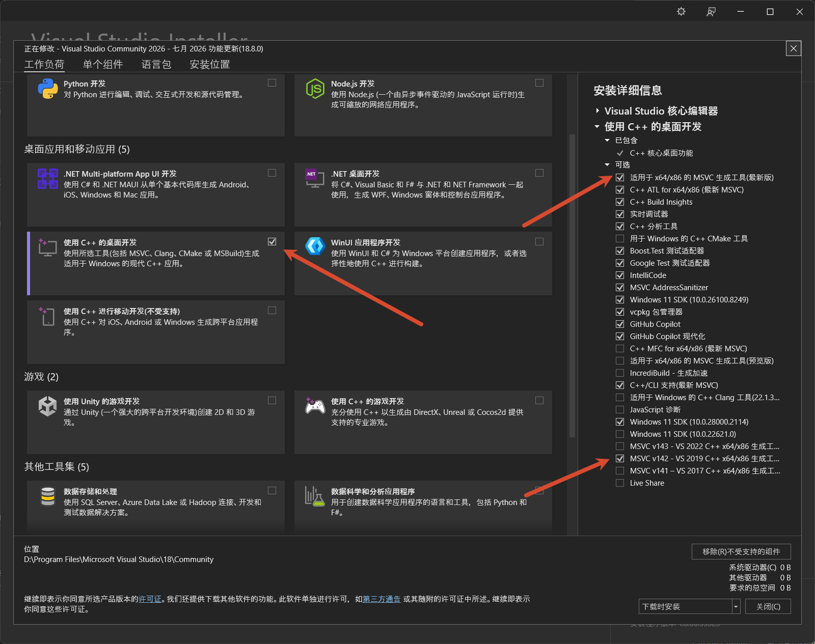Close the modify dialog with X
815x644 pixels.
click(794, 48)
